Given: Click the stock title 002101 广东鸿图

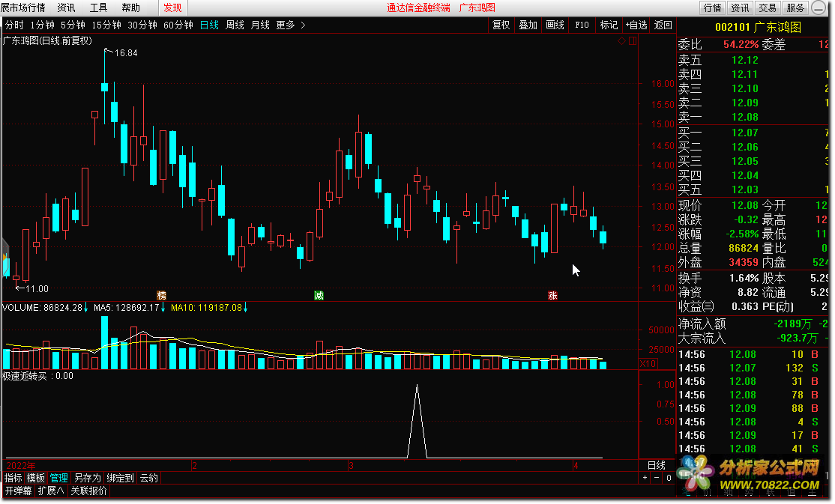Looking at the screenshot, I should [x=758, y=27].
